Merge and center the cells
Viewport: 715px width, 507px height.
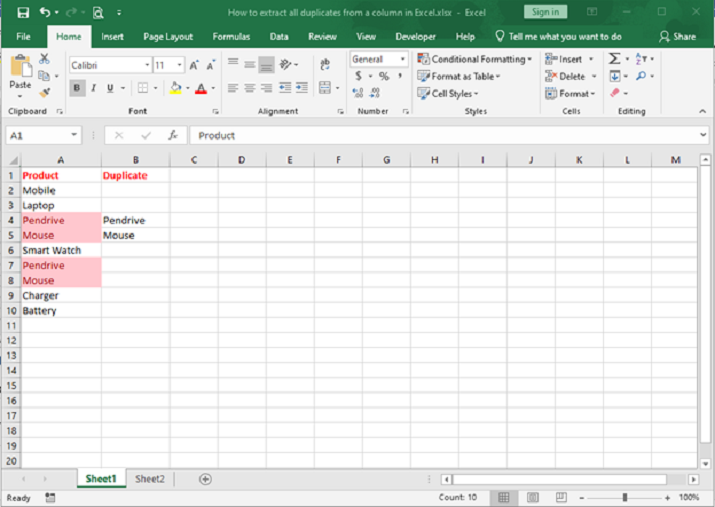(325, 88)
